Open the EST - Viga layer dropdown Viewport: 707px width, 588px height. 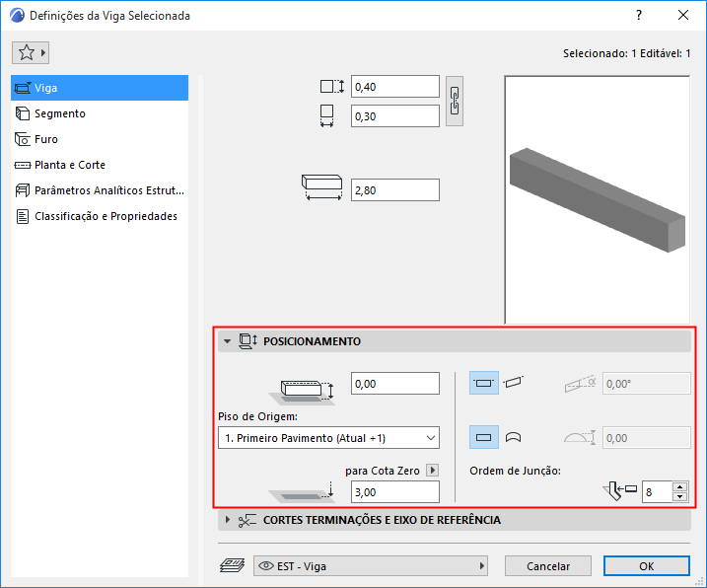pos(371,566)
